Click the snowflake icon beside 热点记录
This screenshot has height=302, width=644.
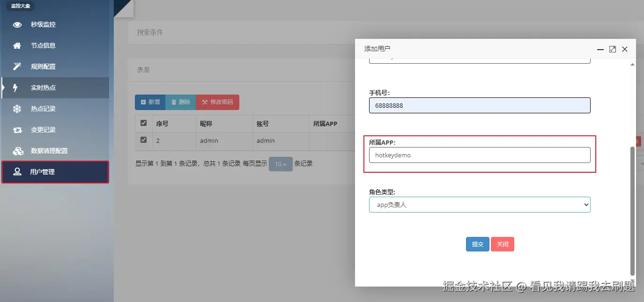pos(17,109)
